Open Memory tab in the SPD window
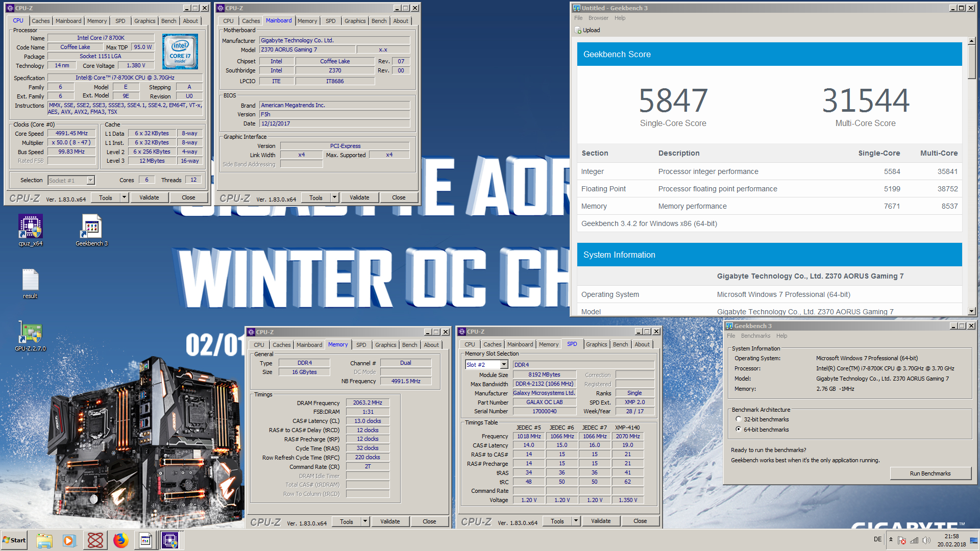 click(549, 344)
